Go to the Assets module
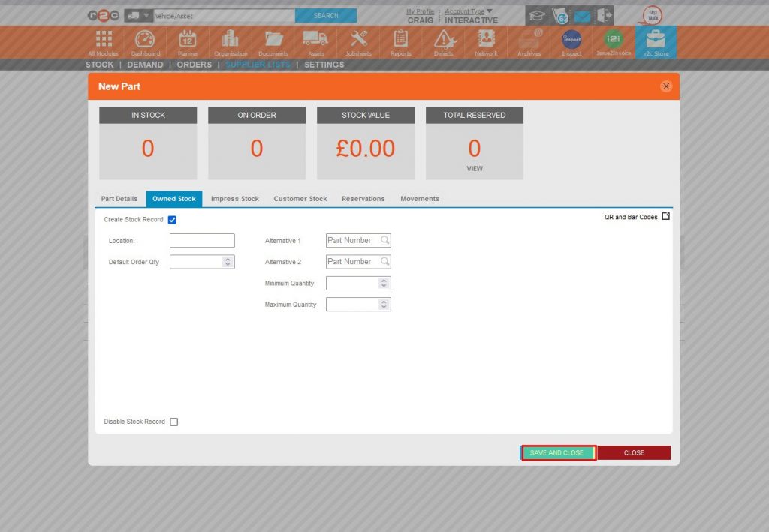The width and height of the screenshot is (769, 532). (x=315, y=41)
